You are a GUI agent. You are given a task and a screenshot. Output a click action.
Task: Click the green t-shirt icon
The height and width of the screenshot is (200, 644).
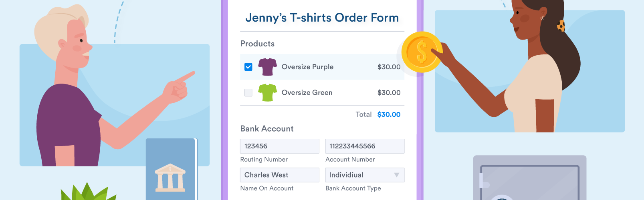267,92
